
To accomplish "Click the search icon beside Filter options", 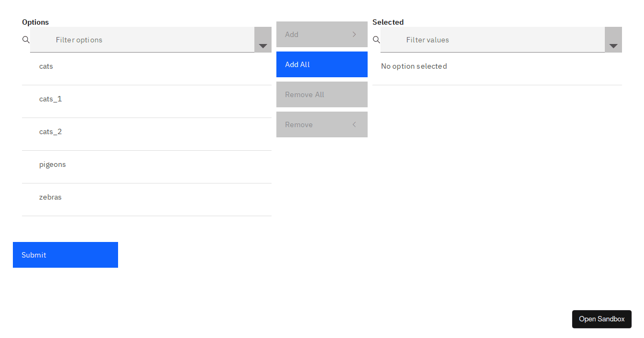I will point(26,40).
